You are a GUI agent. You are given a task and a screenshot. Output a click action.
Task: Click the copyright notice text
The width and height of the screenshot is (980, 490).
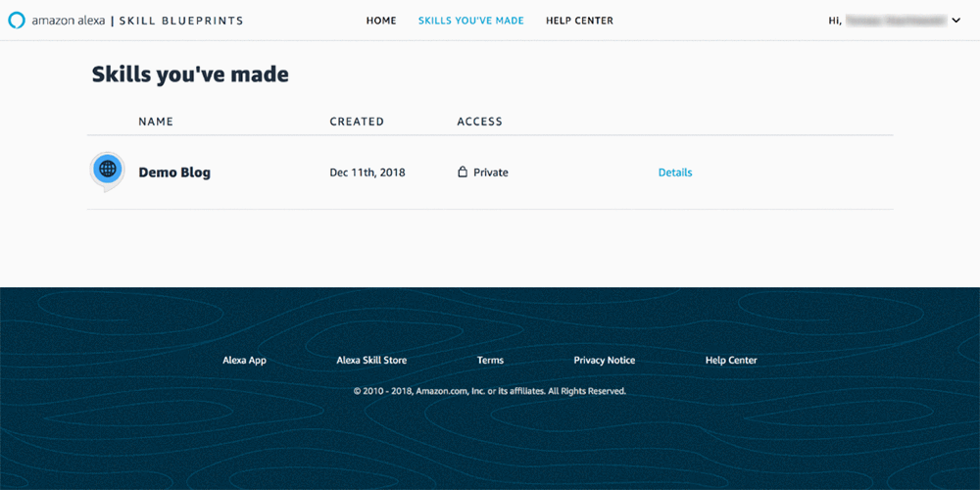pos(490,391)
